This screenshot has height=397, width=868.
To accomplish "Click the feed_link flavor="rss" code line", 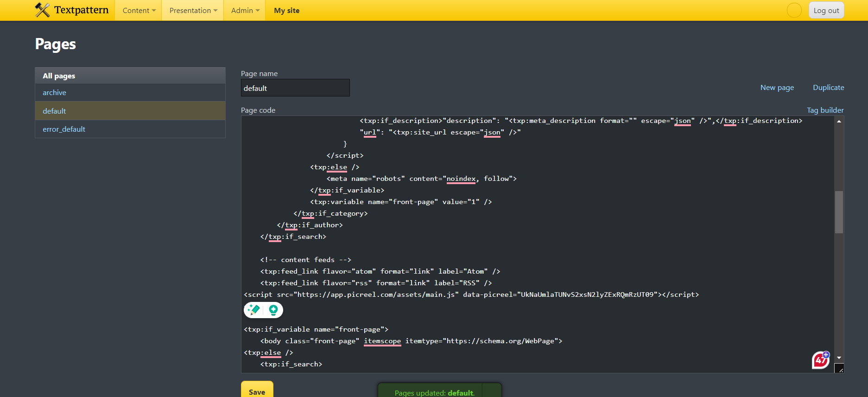I will click(376, 283).
